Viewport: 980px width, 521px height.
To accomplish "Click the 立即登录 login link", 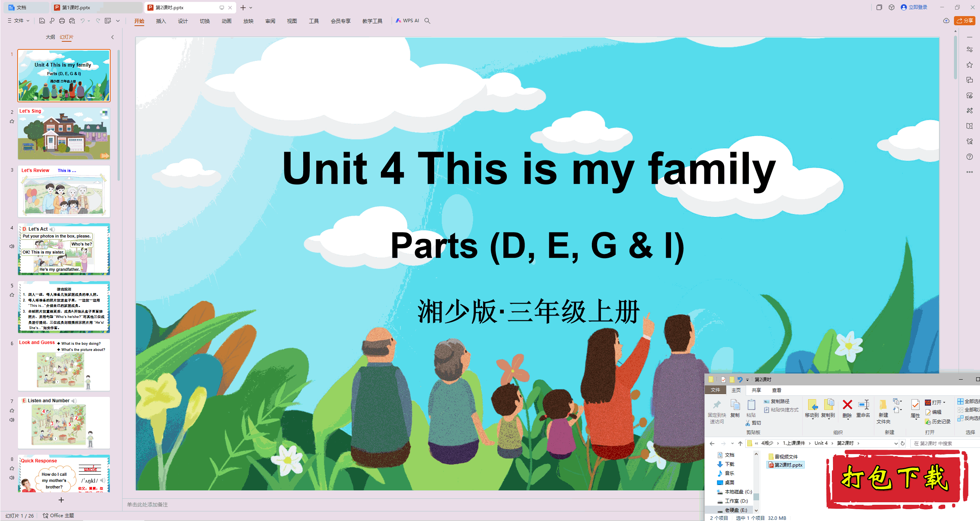I will (914, 7).
